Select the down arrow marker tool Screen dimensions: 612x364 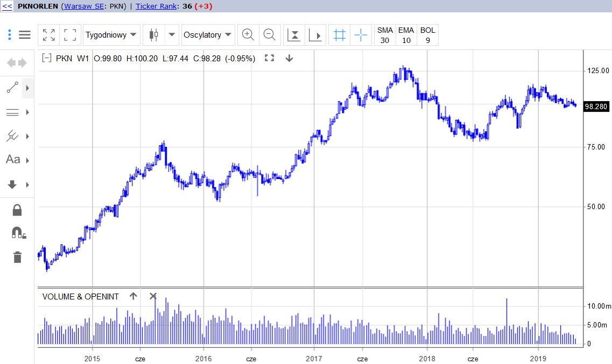[x=12, y=184]
